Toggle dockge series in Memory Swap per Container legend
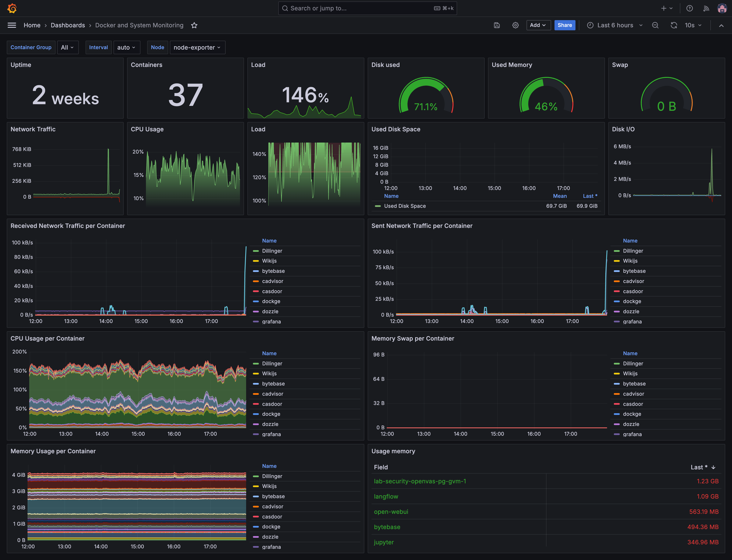Image resolution: width=732 pixels, height=560 pixels. (x=632, y=414)
